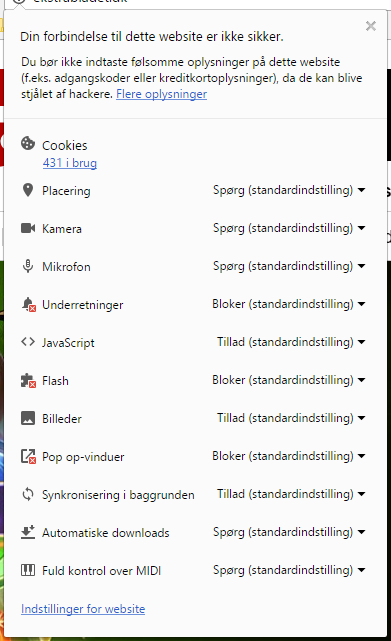Open the Flere oplysninger link

click(162, 94)
